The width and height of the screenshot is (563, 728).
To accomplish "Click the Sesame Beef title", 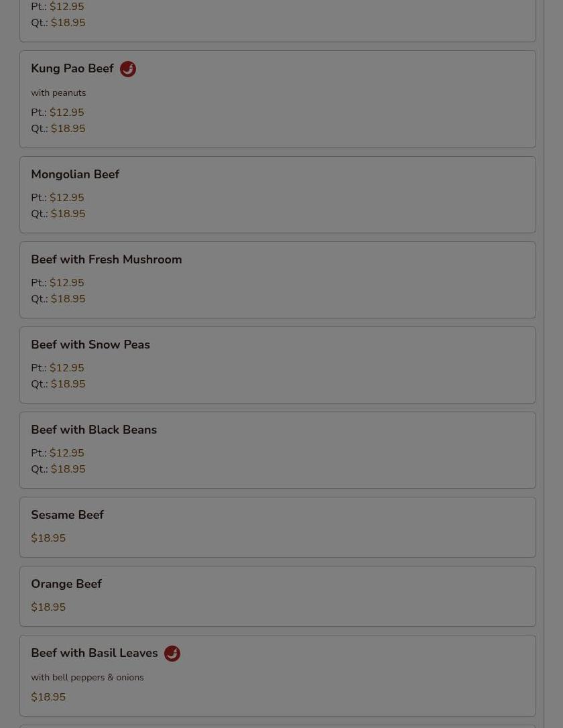I will [67, 514].
